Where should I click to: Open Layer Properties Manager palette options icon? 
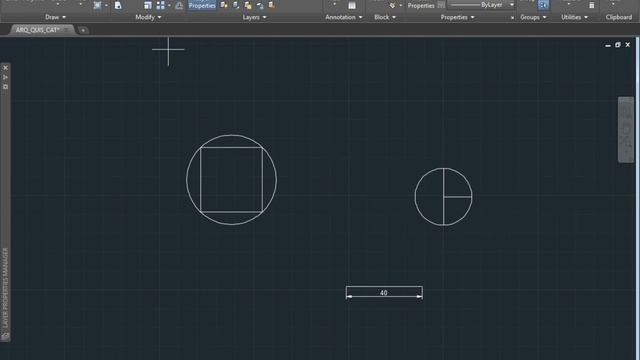[x=5, y=87]
